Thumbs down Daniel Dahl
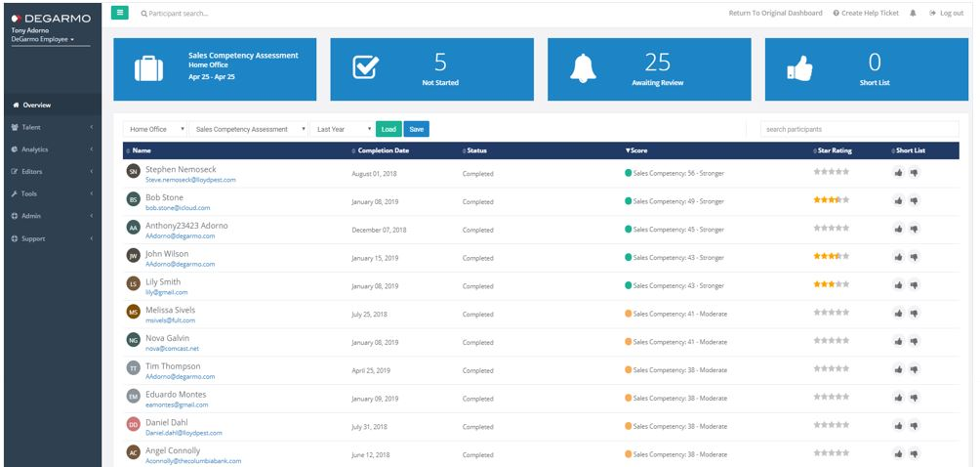 pos(914,426)
